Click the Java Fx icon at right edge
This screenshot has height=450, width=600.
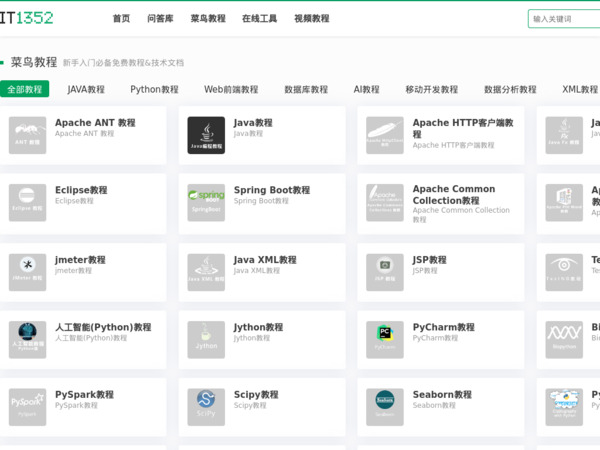click(x=564, y=135)
